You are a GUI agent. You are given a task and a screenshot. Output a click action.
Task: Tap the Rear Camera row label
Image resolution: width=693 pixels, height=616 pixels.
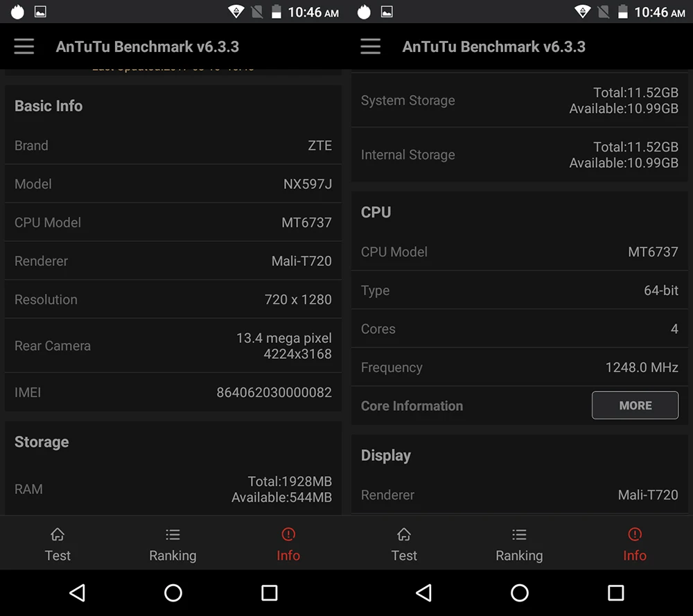pyautogui.click(x=53, y=346)
